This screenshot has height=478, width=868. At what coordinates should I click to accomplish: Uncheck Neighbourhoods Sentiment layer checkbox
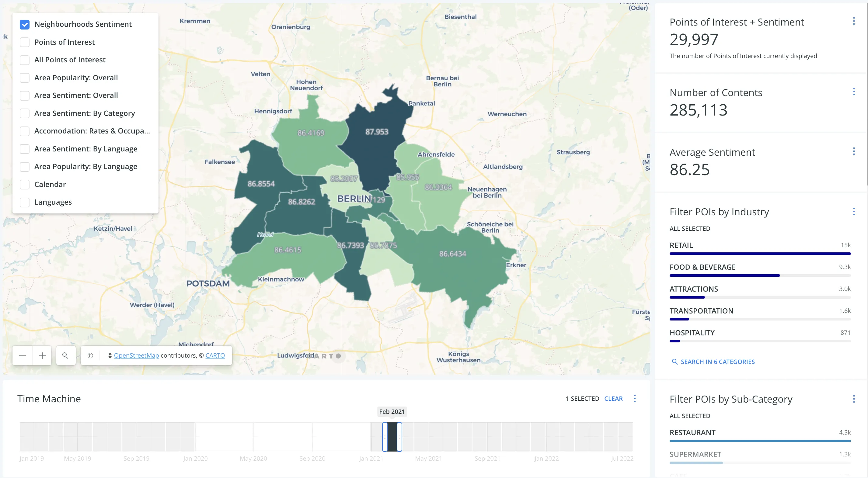click(25, 24)
